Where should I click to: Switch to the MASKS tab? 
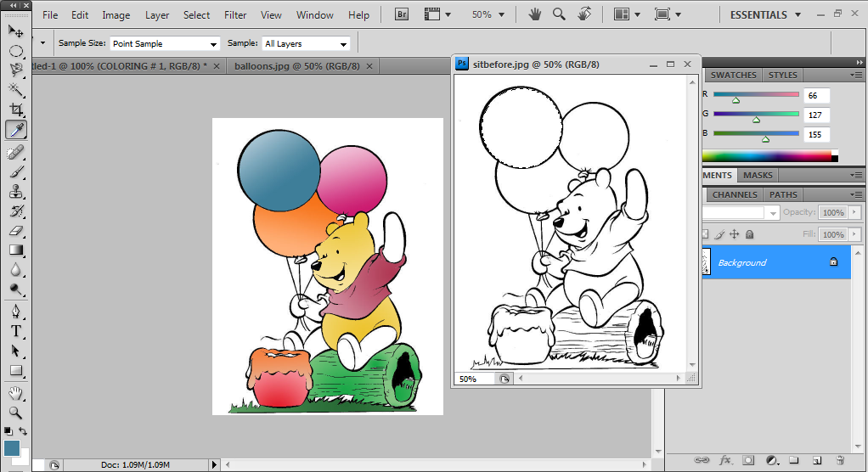pos(758,175)
